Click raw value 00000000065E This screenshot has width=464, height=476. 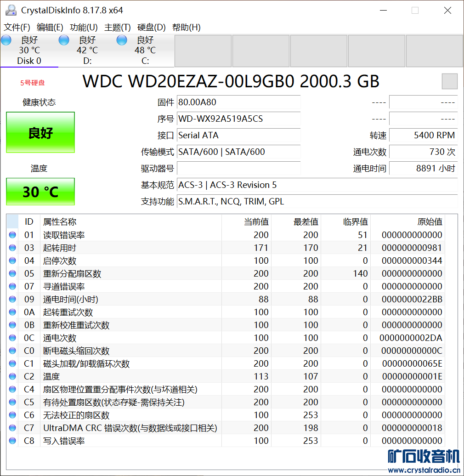pyautogui.click(x=412, y=364)
